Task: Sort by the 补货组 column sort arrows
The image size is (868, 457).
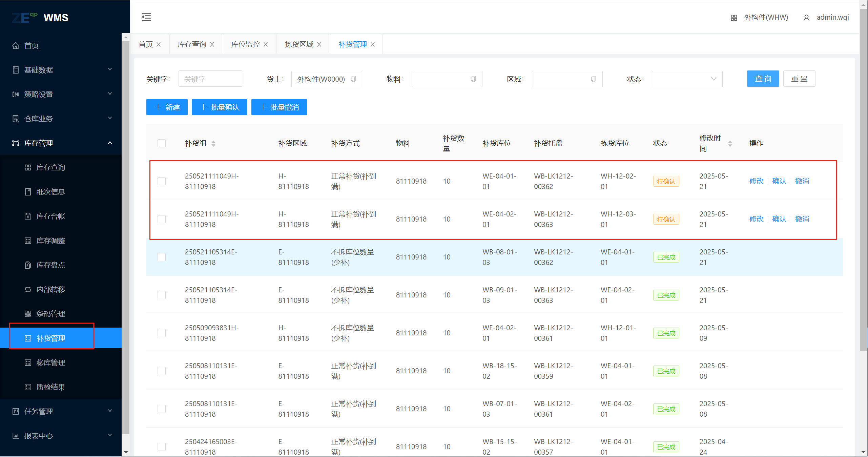Action: tap(213, 144)
